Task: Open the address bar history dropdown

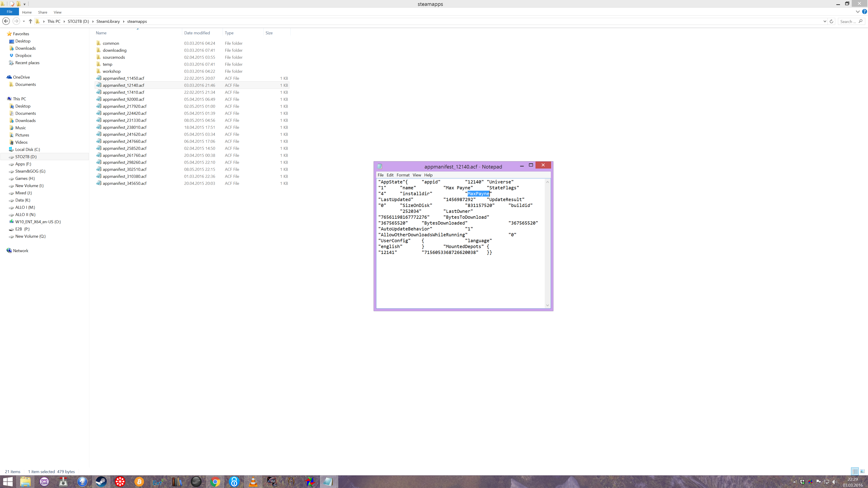Action: click(825, 21)
